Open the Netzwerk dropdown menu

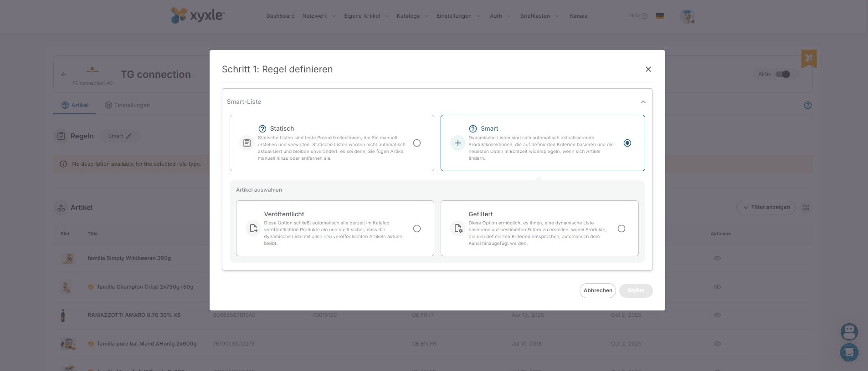(x=319, y=16)
